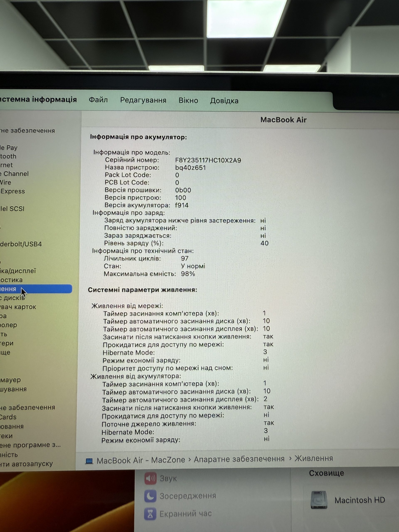This screenshot has width=399, height=532.
Task: Click Пріоритет доступу по мережі над сном label
Action: point(168,368)
